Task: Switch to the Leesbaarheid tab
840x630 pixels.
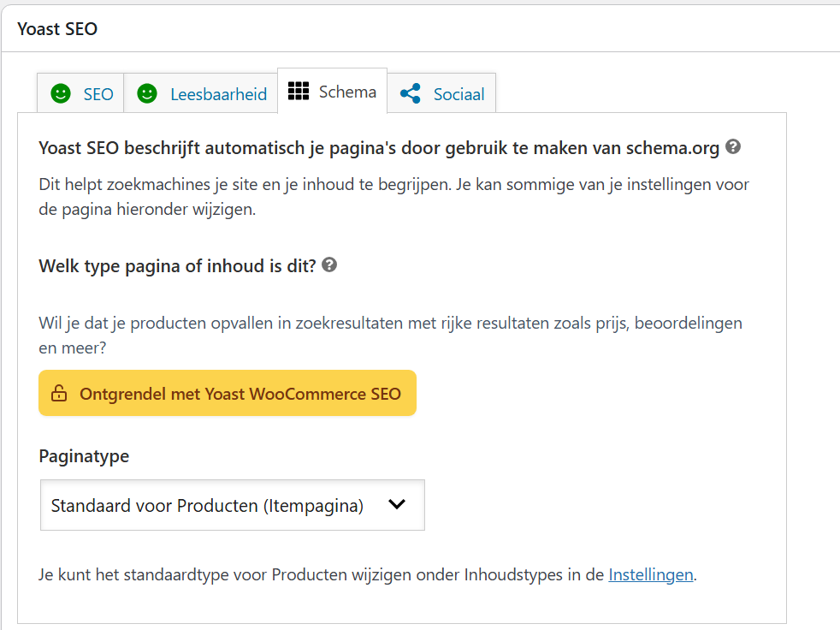Action: click(201, 93)
